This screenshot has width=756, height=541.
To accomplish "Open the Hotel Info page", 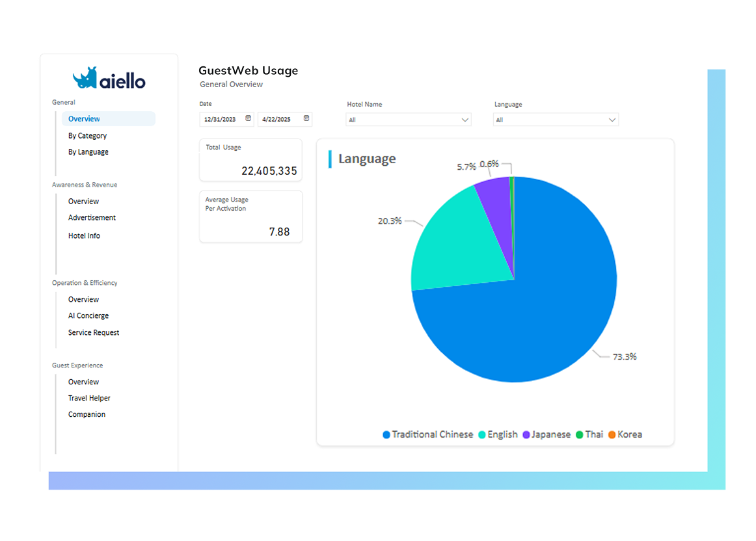I will click(x=85, y=235).
